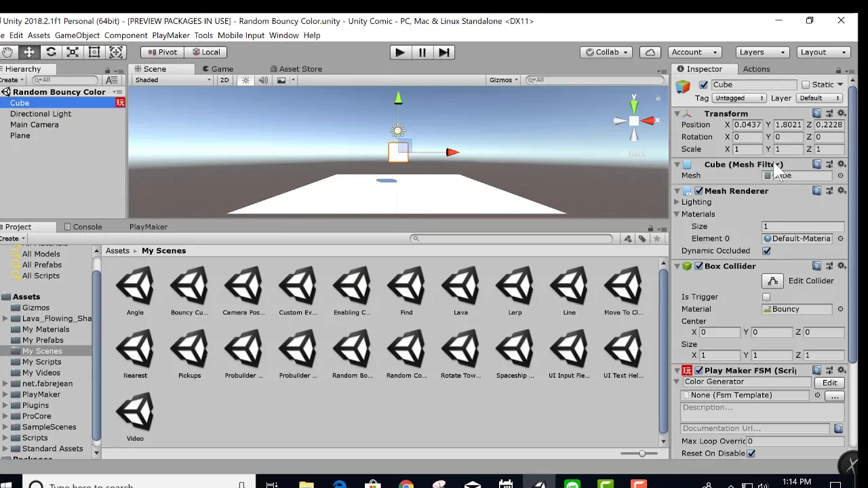
Task: Open Mesh Renderer settings gear
Action: tap(842, 191)
